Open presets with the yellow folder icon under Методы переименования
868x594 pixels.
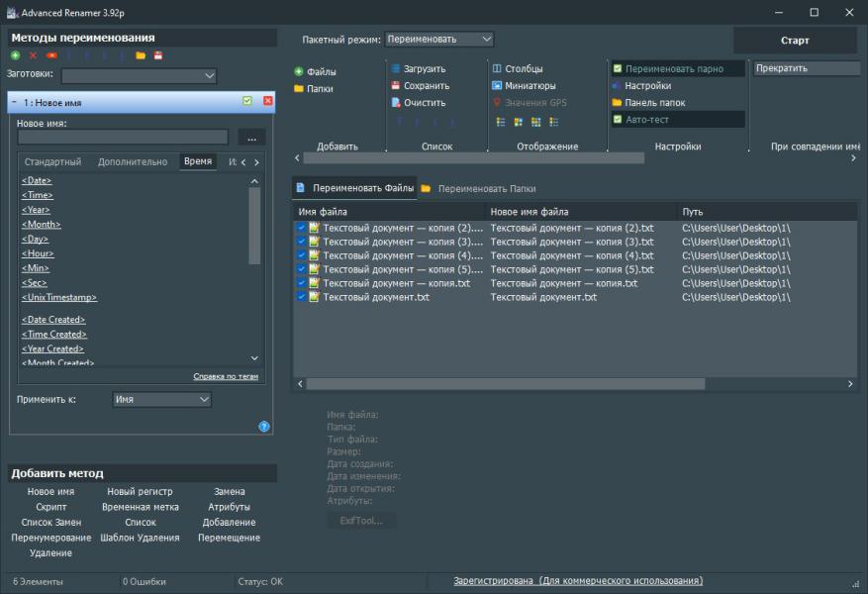click(141, 55)
